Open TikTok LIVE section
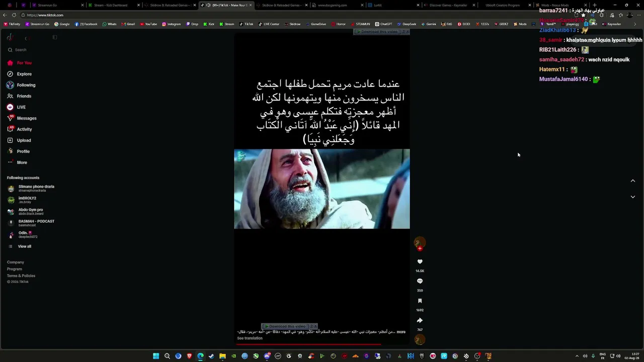Viewport: 644px width, 362px height. pos(16,107)
